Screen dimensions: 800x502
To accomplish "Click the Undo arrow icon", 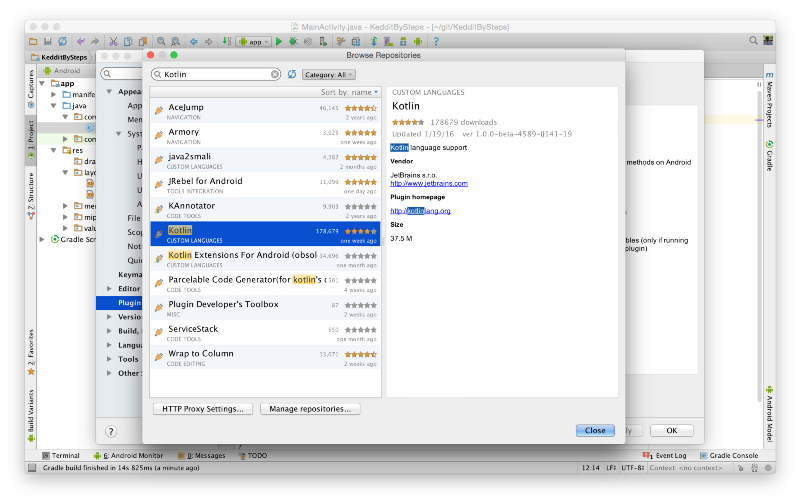I will coord(81,41).
